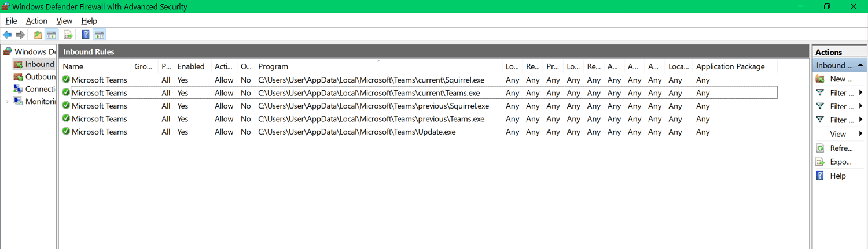This screenshot has height=249, width=868.
Task: Open the File menu
Action: point(11,21)
